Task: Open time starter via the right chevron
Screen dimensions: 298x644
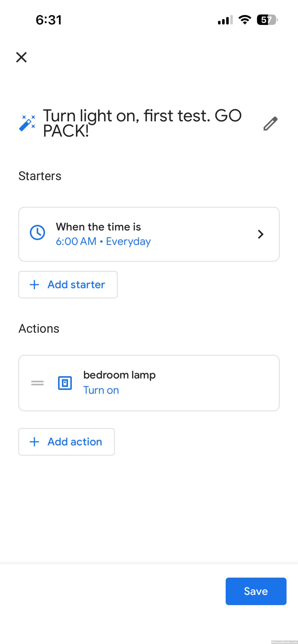Action: tap(260, 234)
